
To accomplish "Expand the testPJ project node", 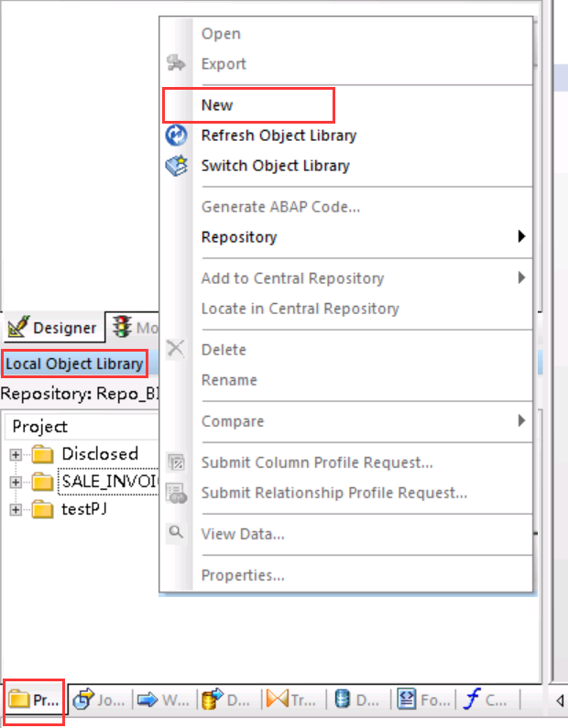I will click(16, 510).
